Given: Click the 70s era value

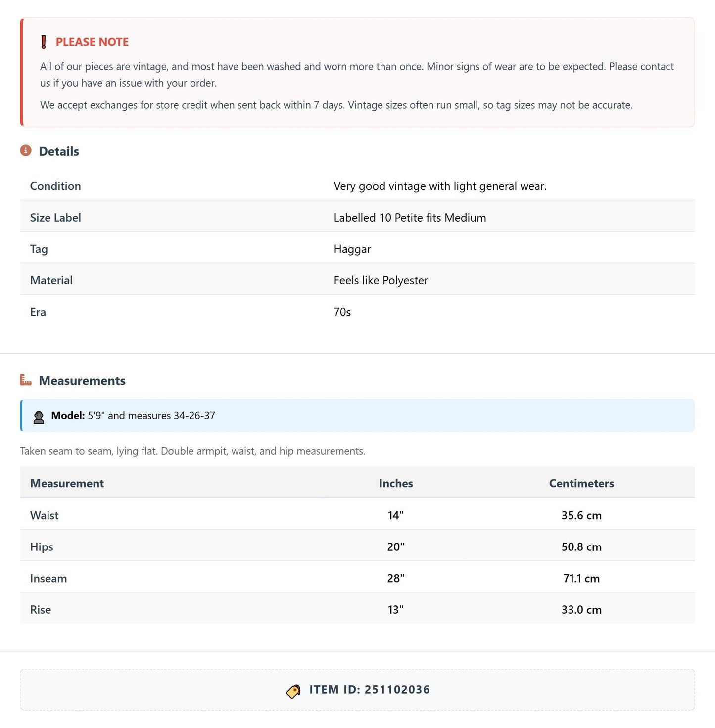Looking at the screenshot, I should pyautogui.click(x=342, y=312).
